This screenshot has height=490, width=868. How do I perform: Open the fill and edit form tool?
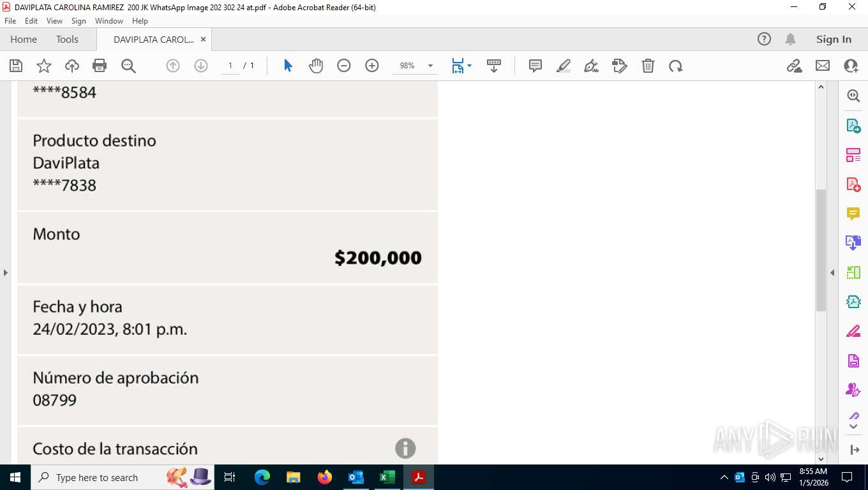pyautogui.click(x=620, y=66)
